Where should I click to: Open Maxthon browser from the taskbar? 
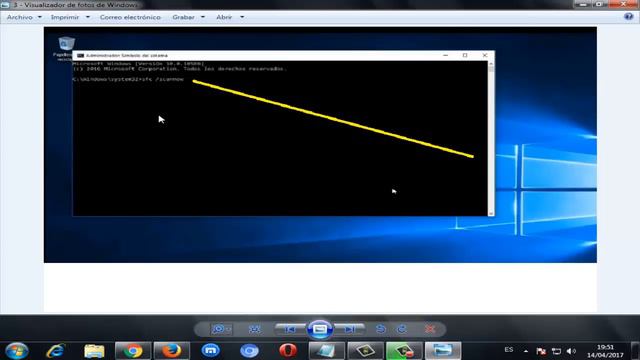coord(211,351)
